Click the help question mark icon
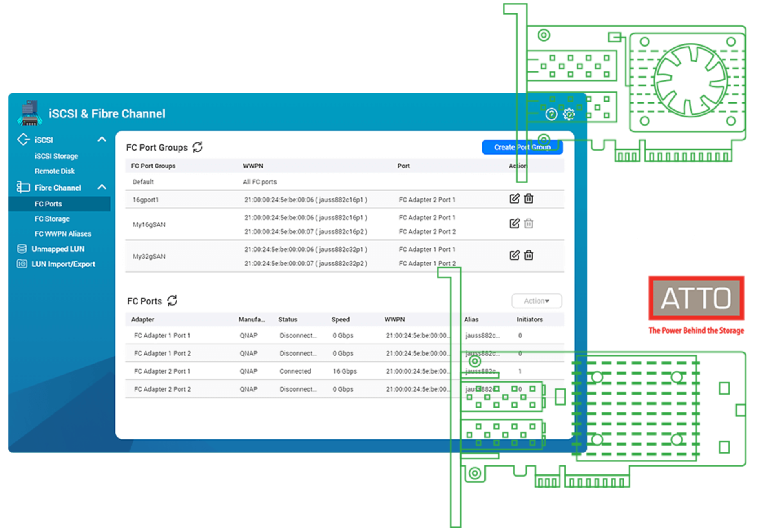The width and height of the screenshot is (761, 532). click(551, 114)
